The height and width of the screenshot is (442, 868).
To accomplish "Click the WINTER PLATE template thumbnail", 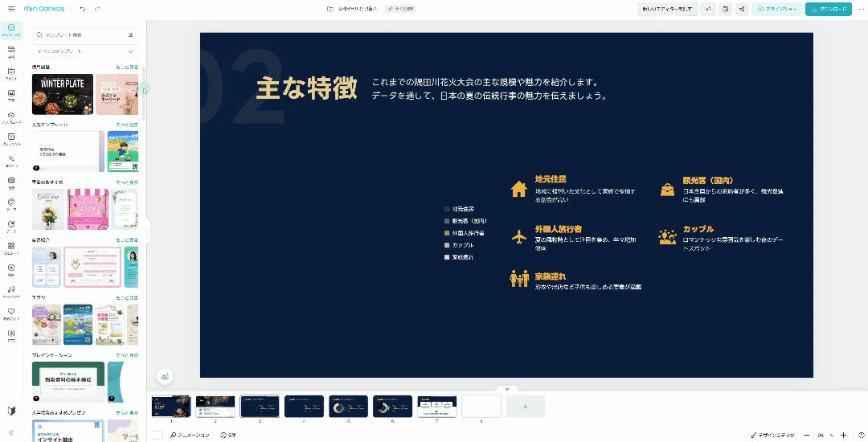I will coord(63,94).
